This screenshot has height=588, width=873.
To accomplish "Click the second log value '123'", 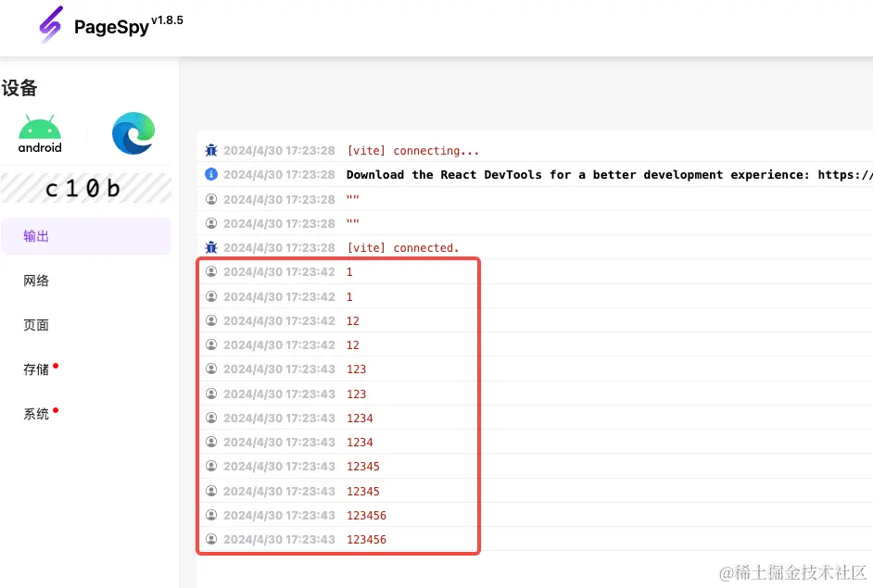I will [356, 394].
